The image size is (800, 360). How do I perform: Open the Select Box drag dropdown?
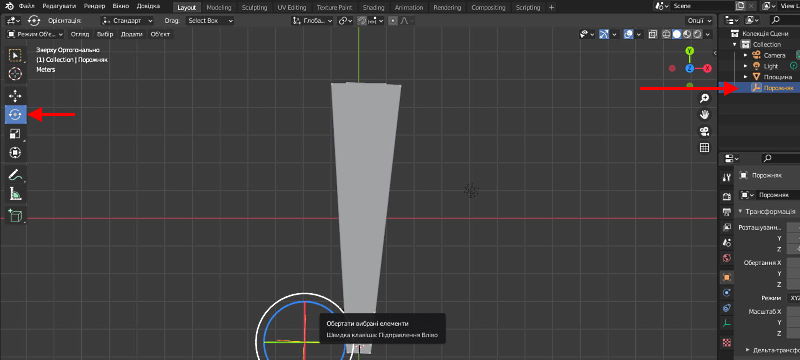tap(210, 21)
